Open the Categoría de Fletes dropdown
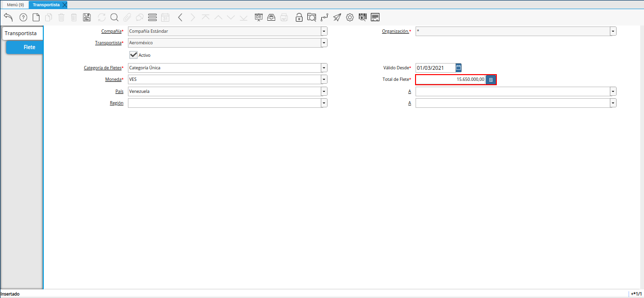Screen dimensions: 644x298 click(324, 68)
